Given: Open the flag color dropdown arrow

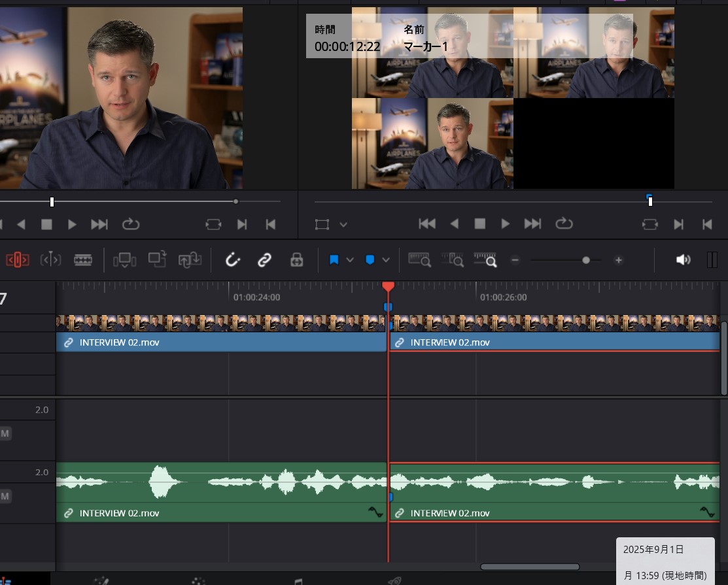Looking at the screenshot, I should pyautogui.click(x=350, y=260).
